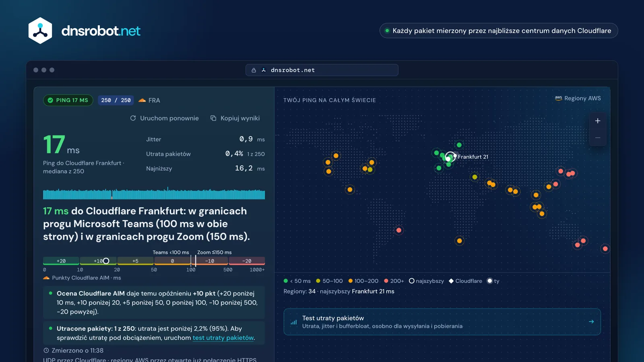Screen dimensions: 644x362
Task: Click the 200+ red legend dot
Action: [386, 281]
